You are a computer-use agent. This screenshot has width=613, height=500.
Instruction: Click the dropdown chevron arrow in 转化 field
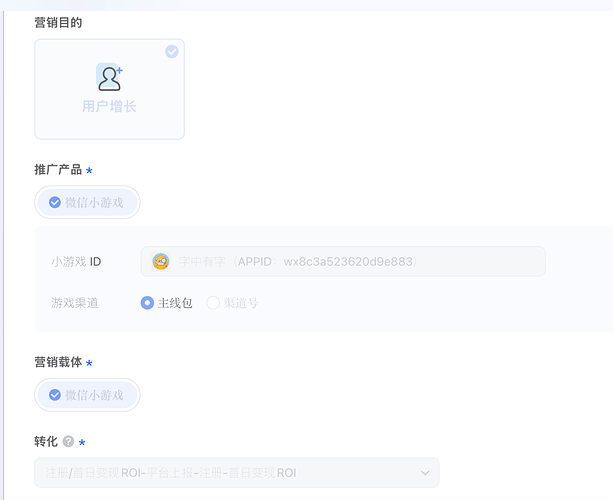(x=425, y=473)
